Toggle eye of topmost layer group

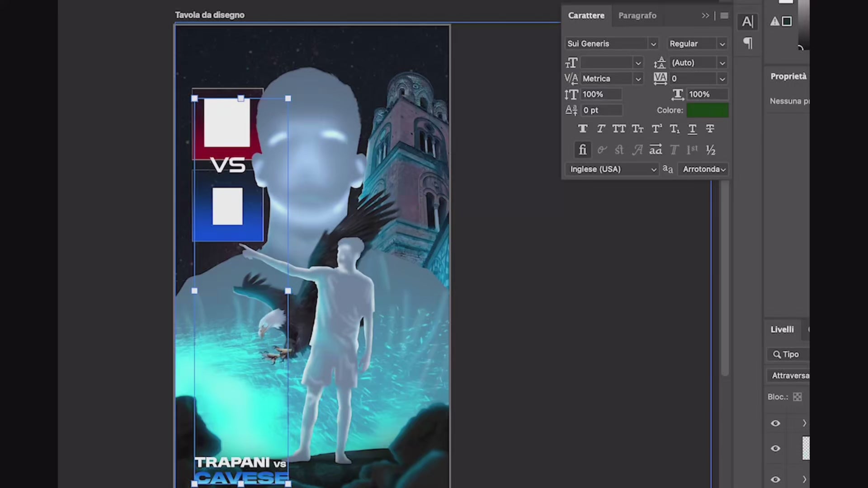pyautogui.click(x=775, y=423)
